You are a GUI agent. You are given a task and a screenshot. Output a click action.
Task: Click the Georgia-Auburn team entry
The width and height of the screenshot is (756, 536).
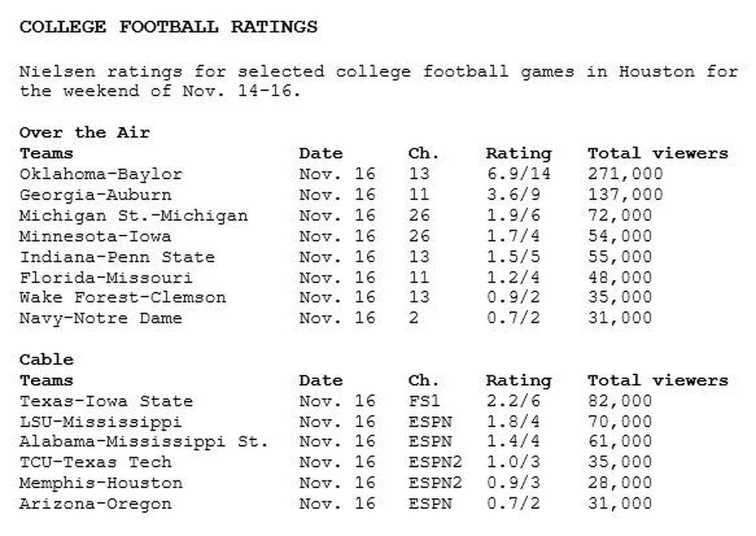95,195
